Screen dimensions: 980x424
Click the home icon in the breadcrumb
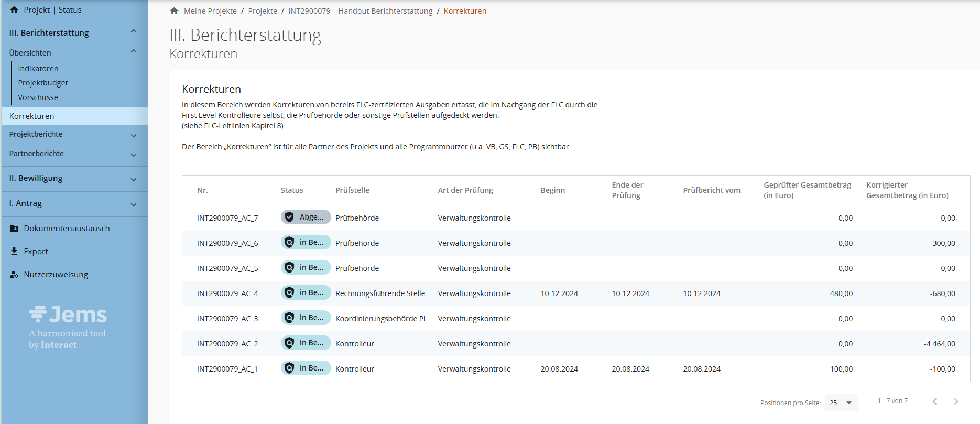[x=175, y=11]
